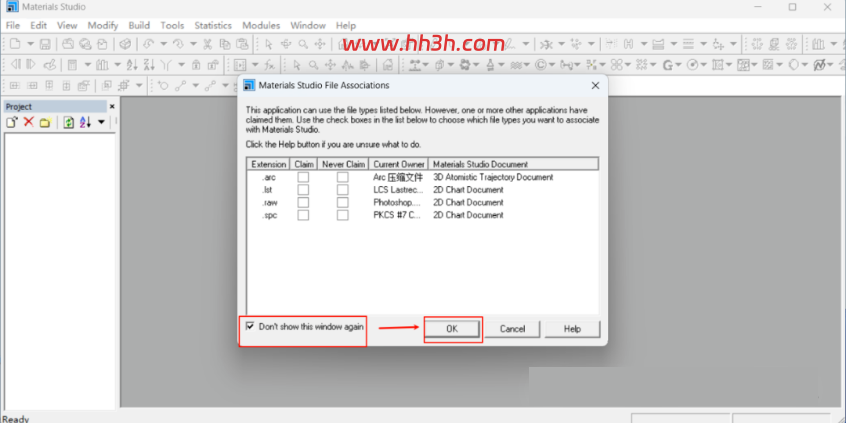Screen dimensions: 846x423
Task: Select the 'LCS Lastrec...' owner cell
Action: point(398,190)
